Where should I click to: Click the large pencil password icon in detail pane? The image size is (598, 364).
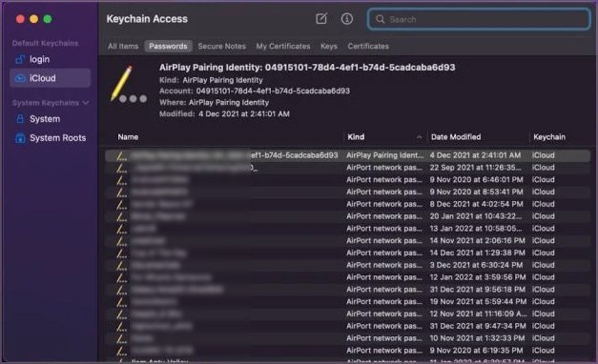coord(128,85)
